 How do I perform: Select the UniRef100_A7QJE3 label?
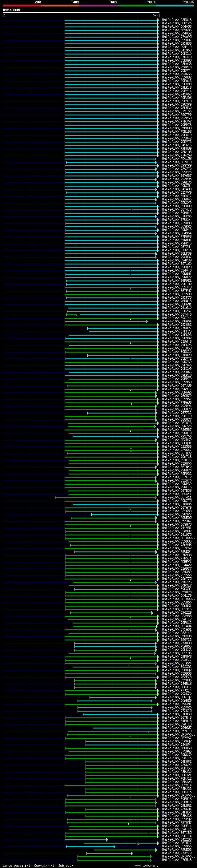[x=177, y=57]
